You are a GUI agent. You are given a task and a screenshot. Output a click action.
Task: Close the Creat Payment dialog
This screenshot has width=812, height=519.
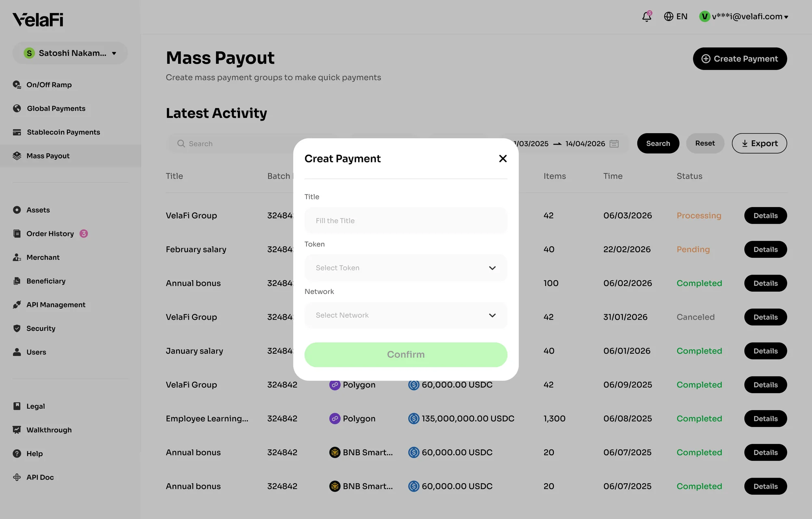point(503,159)
